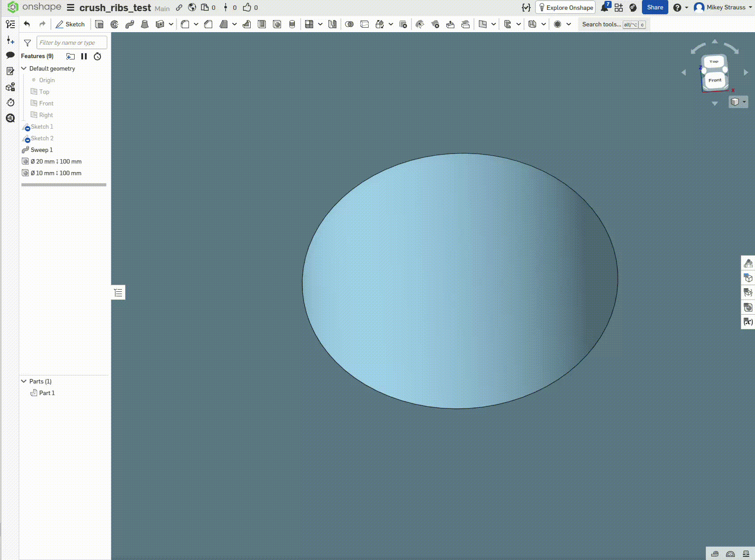
Task: Click the Explore Onshape button
Action: point(566,7)
